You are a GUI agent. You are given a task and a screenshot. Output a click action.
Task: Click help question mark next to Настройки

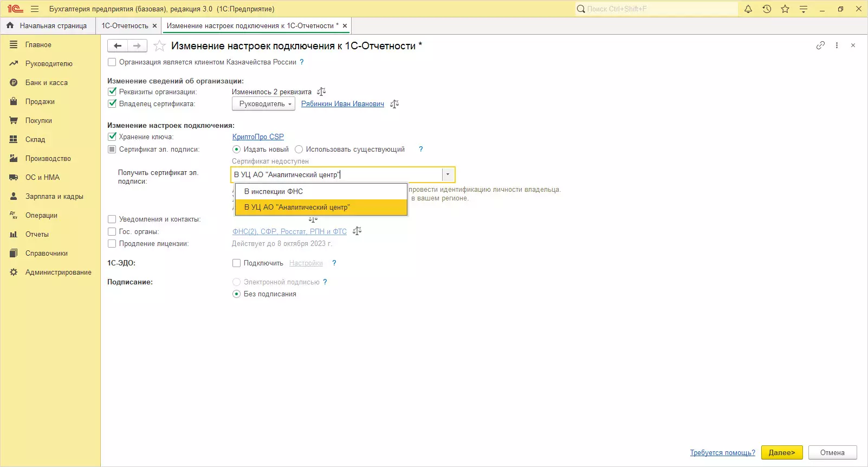[x=334, y=263]
